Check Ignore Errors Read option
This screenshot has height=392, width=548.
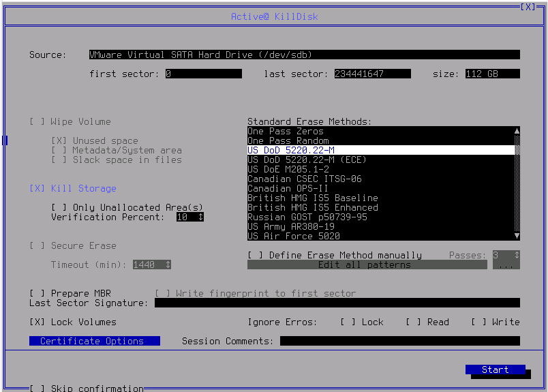pos(413,322)
